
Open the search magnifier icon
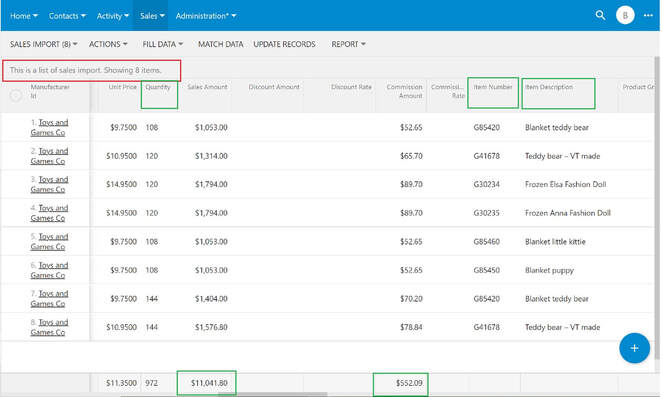(x=600, y=16)
